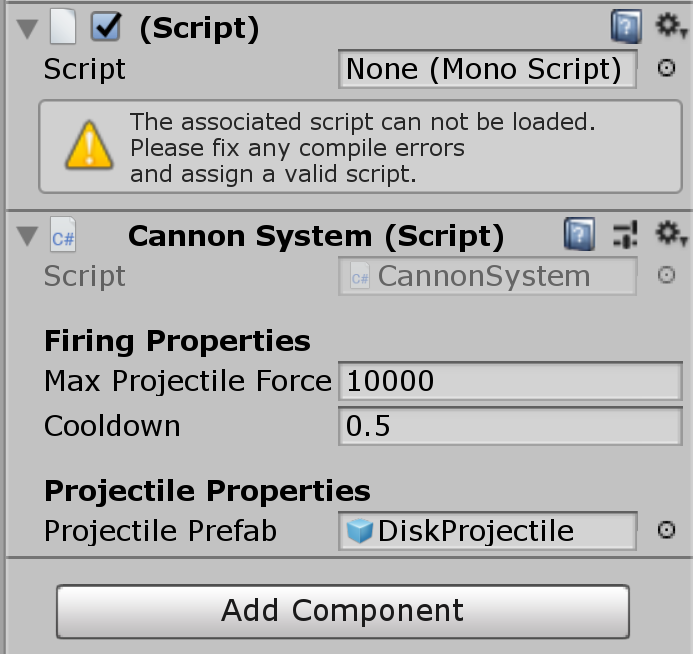Image resolution: width=693 pixels, height=654 pixels.
Task: Open help reference for Cannon System
Action: pyautogui.click(x=579, y=236)
